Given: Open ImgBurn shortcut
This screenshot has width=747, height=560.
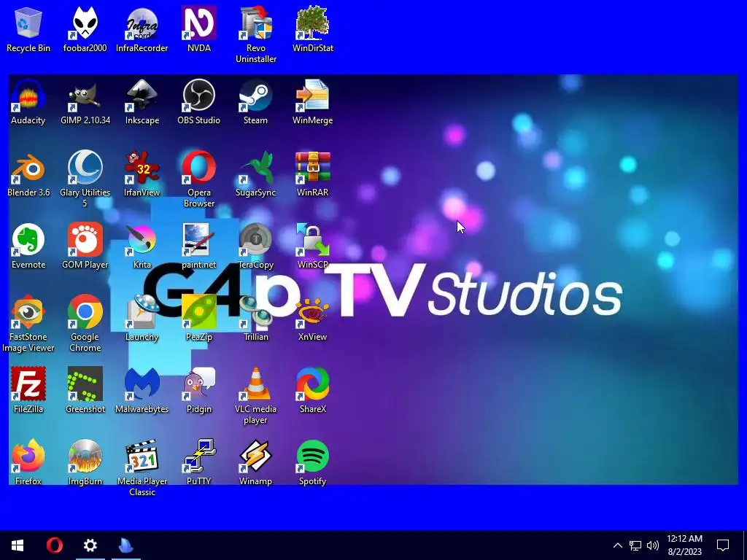Looking at the screenshot, I should 85,463.
